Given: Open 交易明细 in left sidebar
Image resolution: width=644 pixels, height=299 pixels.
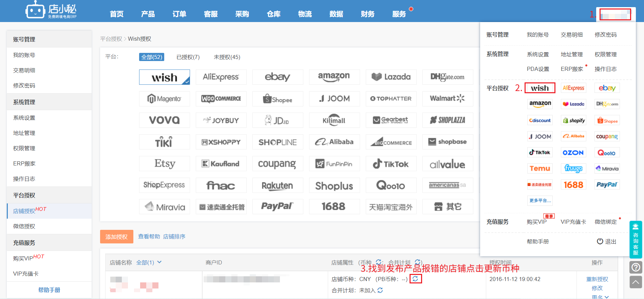Looking at the screenshot, I should pos(24,70).
